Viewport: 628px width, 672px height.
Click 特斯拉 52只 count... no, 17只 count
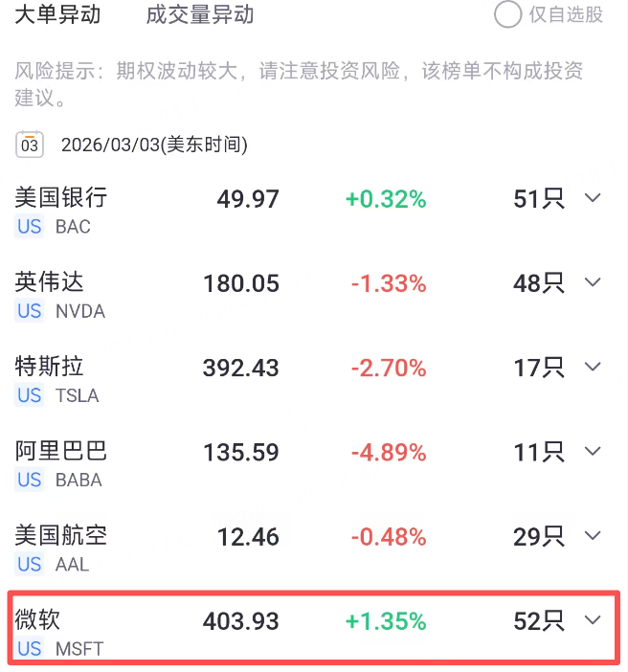[539, 367]
